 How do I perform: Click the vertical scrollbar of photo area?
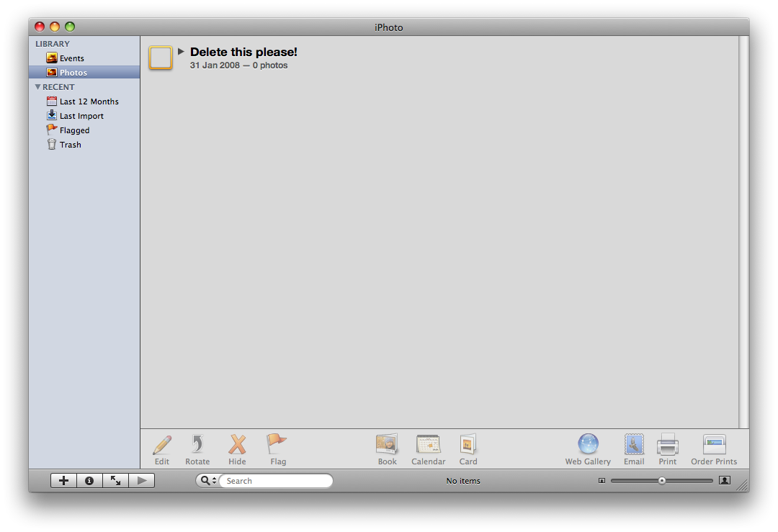743,232
